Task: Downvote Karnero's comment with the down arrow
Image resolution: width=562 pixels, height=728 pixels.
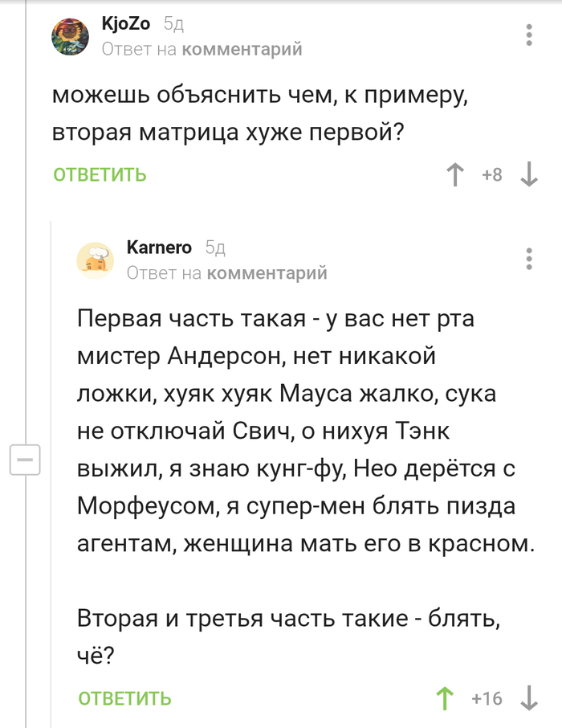Action: tap(528, 698)
